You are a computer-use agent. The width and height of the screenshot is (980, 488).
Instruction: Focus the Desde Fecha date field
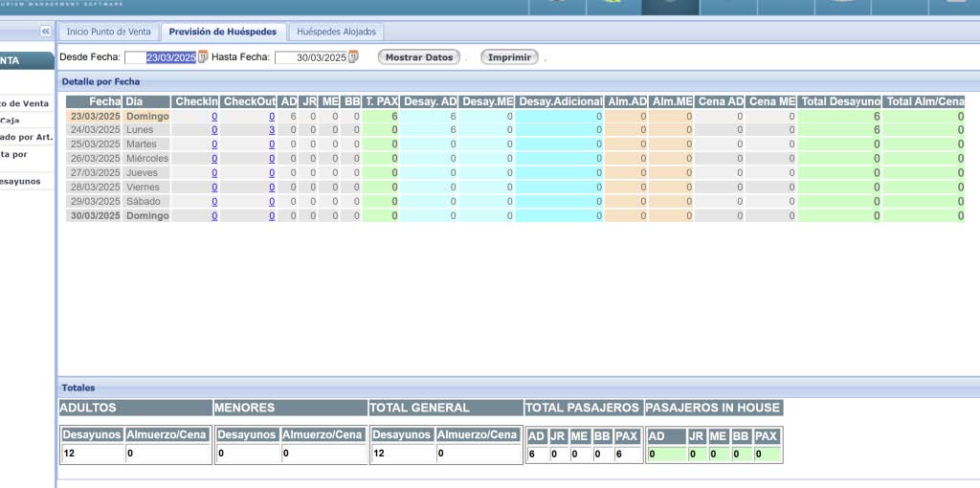[160, 57]
